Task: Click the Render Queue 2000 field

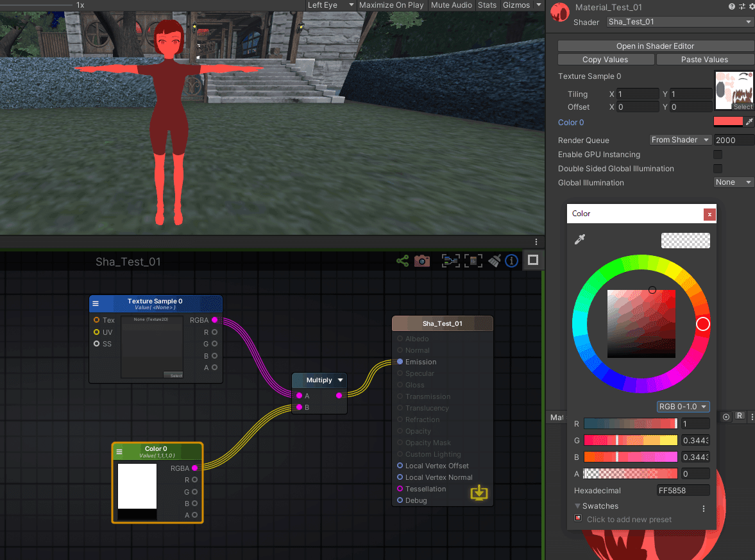Action: click(734, 140)
